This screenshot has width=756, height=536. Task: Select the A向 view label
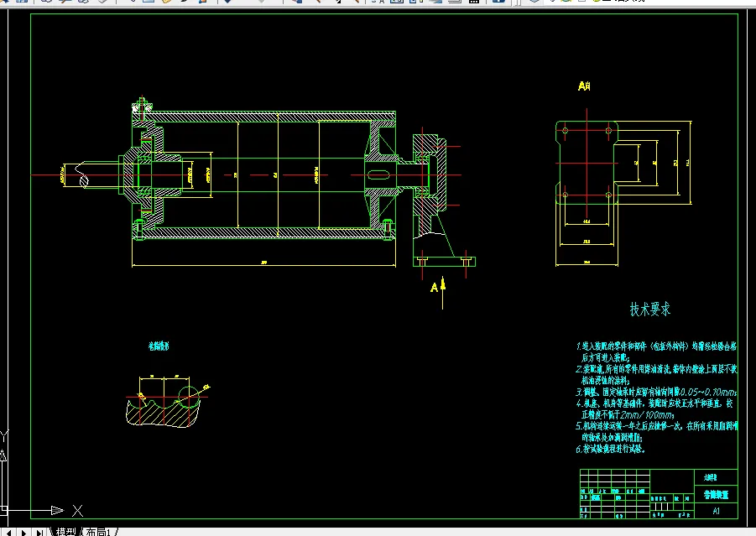584,86
